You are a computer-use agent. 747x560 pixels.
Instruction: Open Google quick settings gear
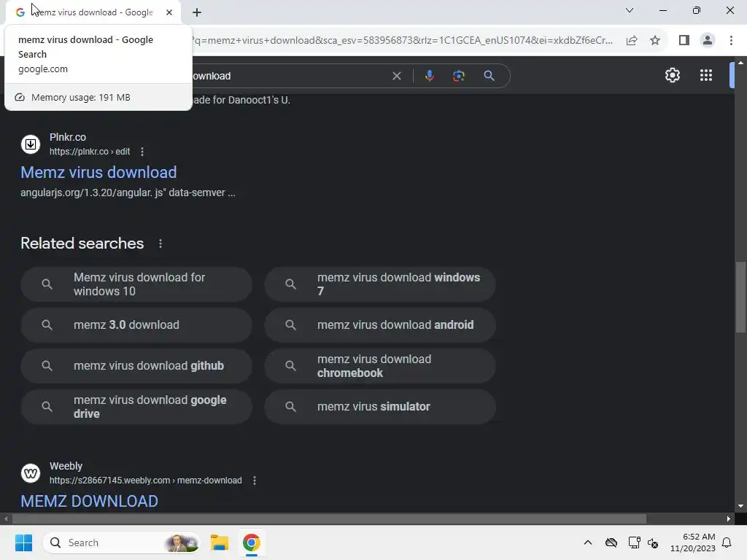pyautogui.click(x=672, y=75)
